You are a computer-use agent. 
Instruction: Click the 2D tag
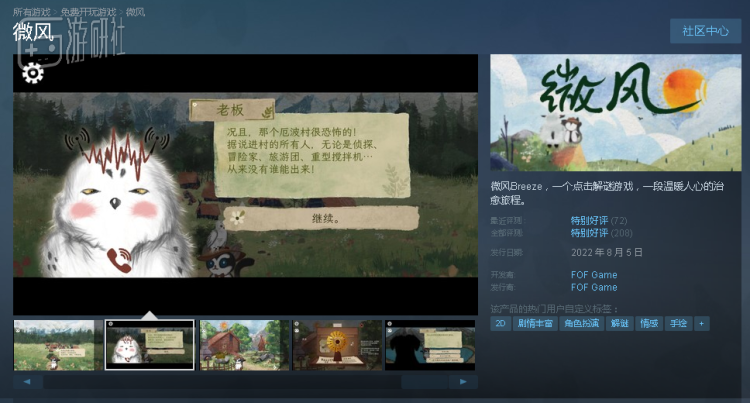[x=500, y=324]
